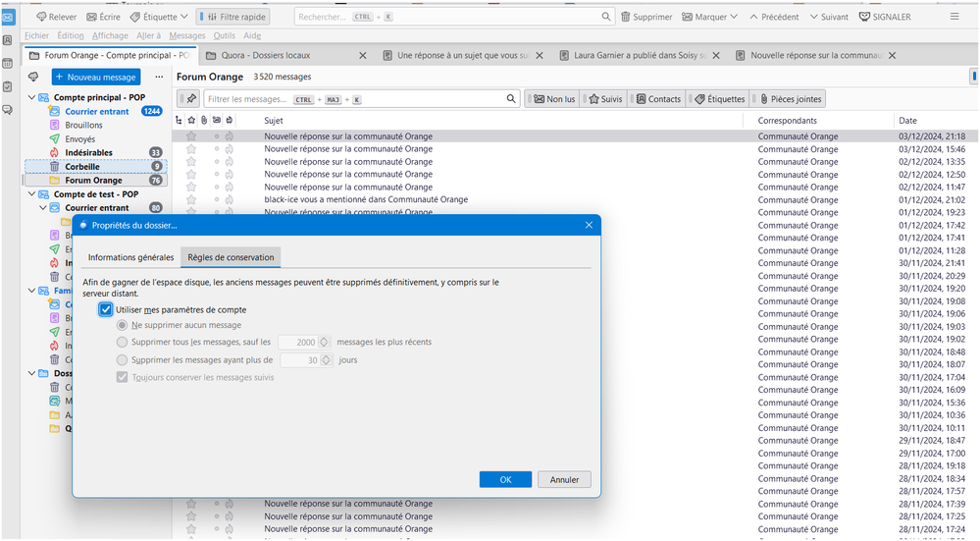Open the Calendar sidebar icon

pos(8,63)
